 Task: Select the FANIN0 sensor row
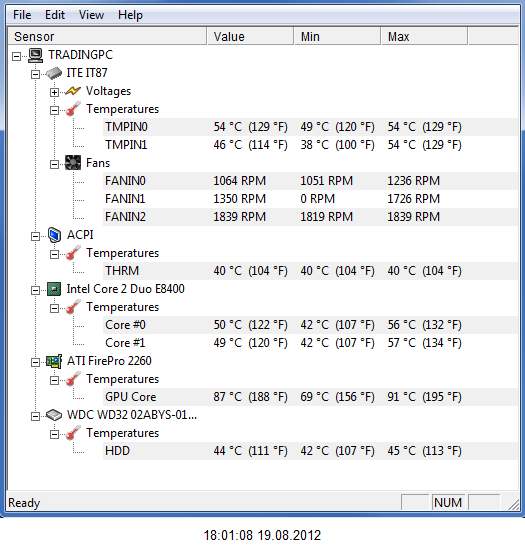[311, 181]
